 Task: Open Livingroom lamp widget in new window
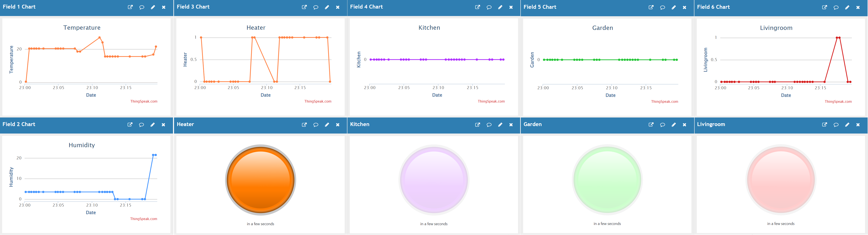pyautogui.click(x=824, y=125)
